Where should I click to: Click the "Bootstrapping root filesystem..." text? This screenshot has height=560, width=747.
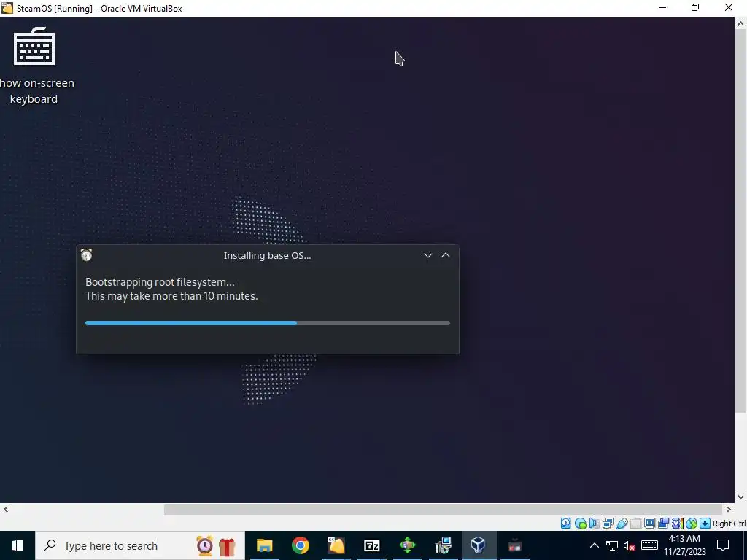(160, 282)
